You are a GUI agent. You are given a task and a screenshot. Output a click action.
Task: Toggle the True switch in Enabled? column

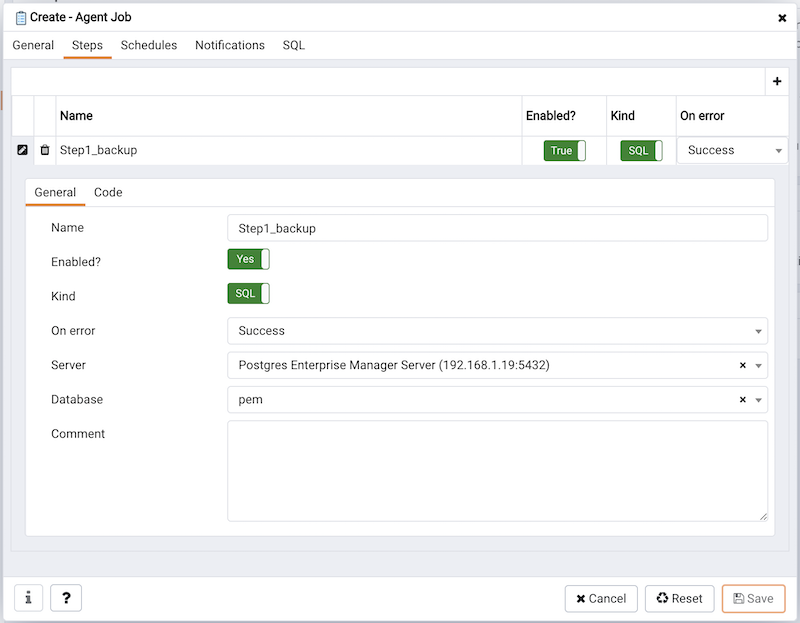click(564, 151)
